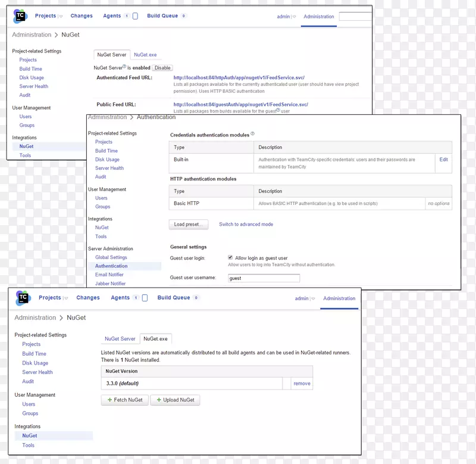Open the help icon after the word 'guest' under Public Feed URL
476x464 pixels.
pos(278,110)
